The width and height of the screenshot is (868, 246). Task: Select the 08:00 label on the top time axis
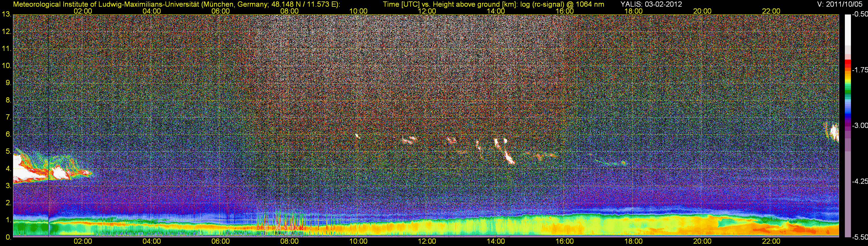click(x=289, y=11)
